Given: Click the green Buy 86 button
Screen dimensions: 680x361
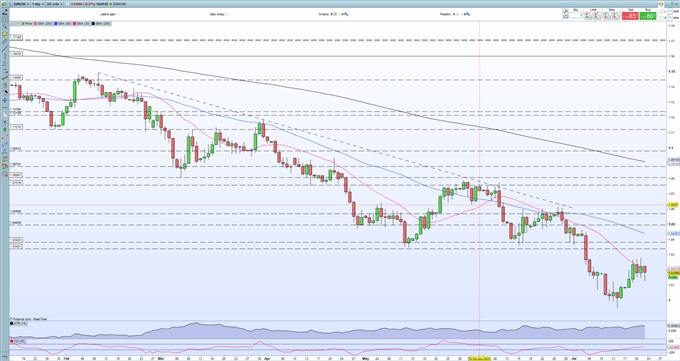Looking at the screenshot, I should 648,16.
